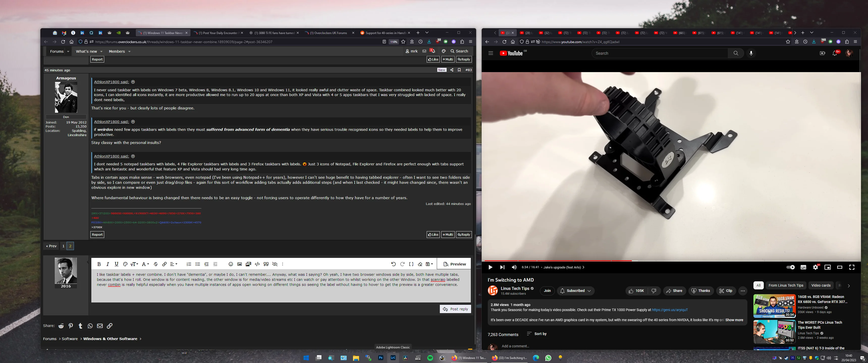Insert image in forum reply editor
The image size is (868, 363).
point(239,264)
